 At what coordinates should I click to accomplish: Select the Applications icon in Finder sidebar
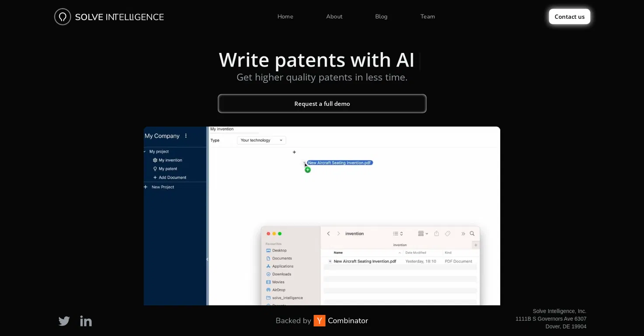tap(268, 266)
